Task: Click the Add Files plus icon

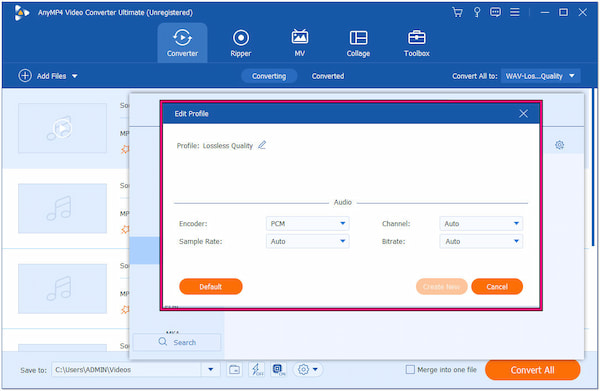Action: tap(25, 76)
